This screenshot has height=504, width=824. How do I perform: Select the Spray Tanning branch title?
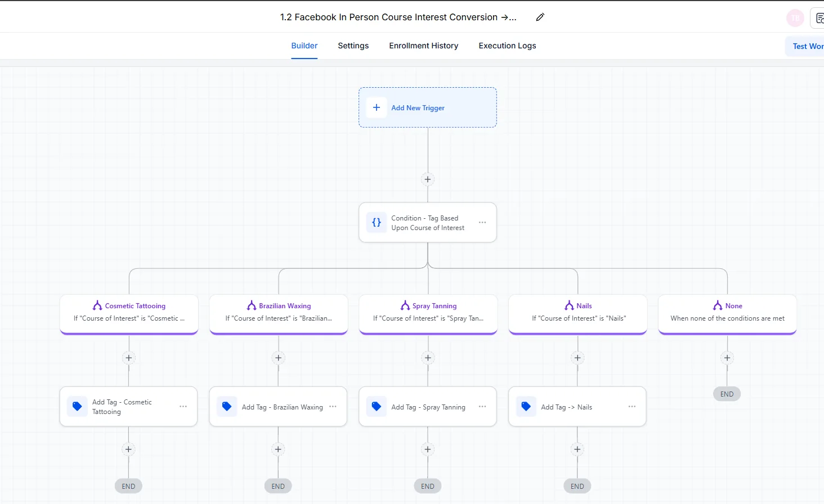[x=435, y=306]
